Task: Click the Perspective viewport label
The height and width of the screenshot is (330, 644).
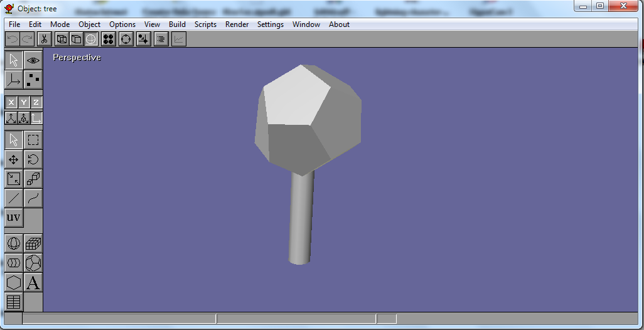Action: click(x=77, y=58)
